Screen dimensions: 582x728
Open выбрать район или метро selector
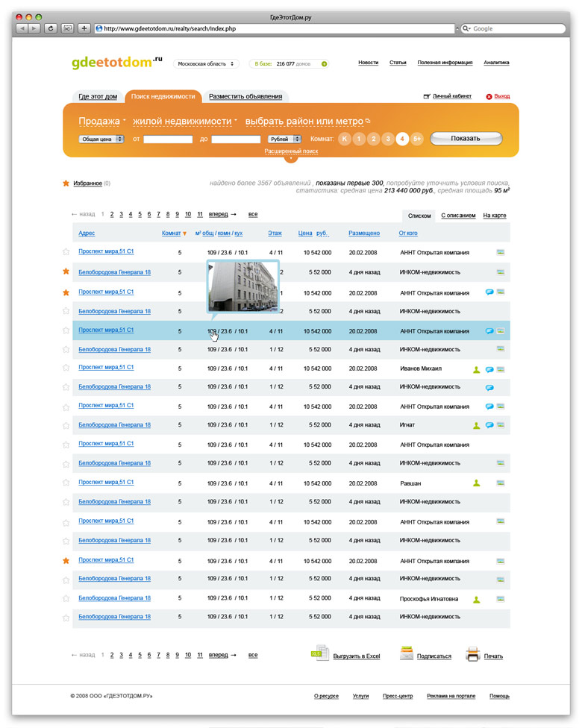[307, 121]
